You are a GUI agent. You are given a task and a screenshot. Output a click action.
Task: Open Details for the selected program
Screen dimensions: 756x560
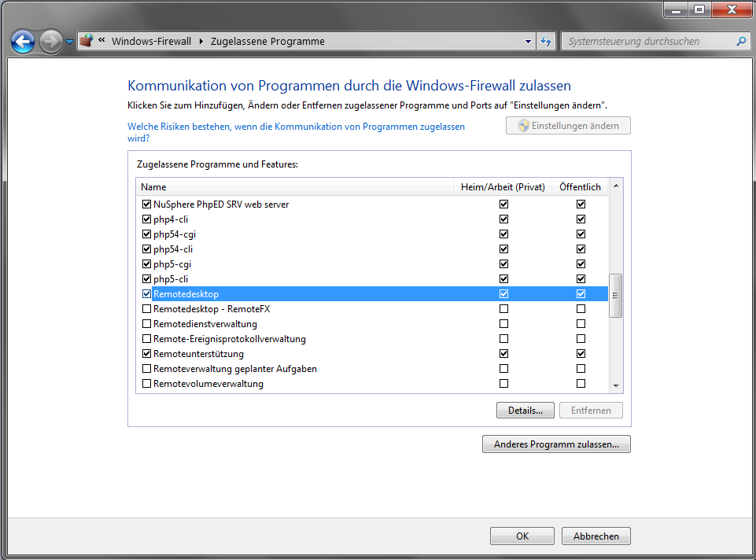525,411
